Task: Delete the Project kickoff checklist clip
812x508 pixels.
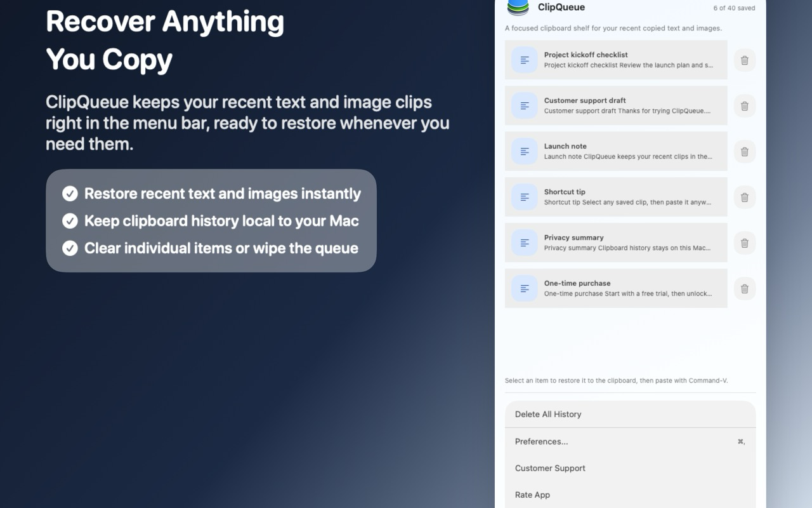Action: click(745, 60)
